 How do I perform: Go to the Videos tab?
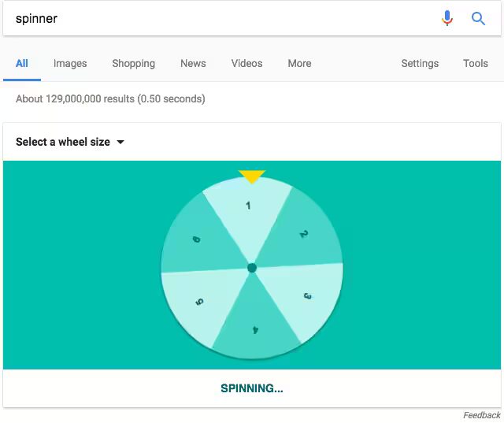click(x=246, y=63)
